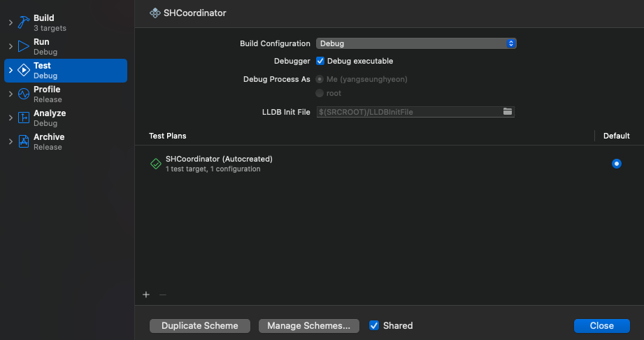The image size is (644, 340).
Task: Select the Me (yangseunghyeon) radio button
Action: (319, 79)
